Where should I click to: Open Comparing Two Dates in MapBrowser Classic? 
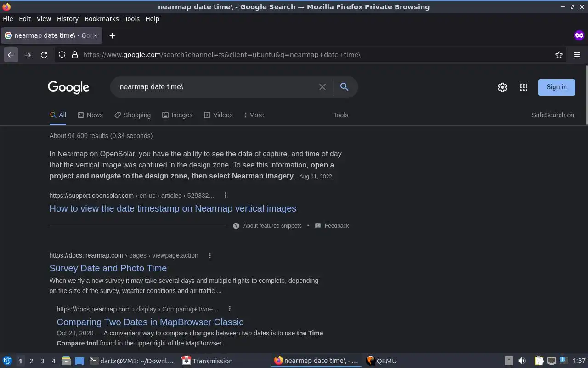150,322
